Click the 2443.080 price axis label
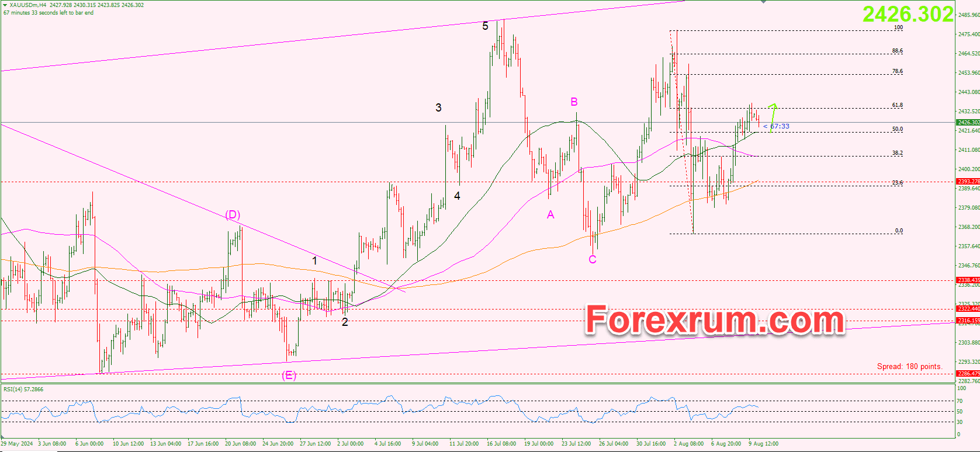Screen dimensions: 980x452 (x=969, y=92)
